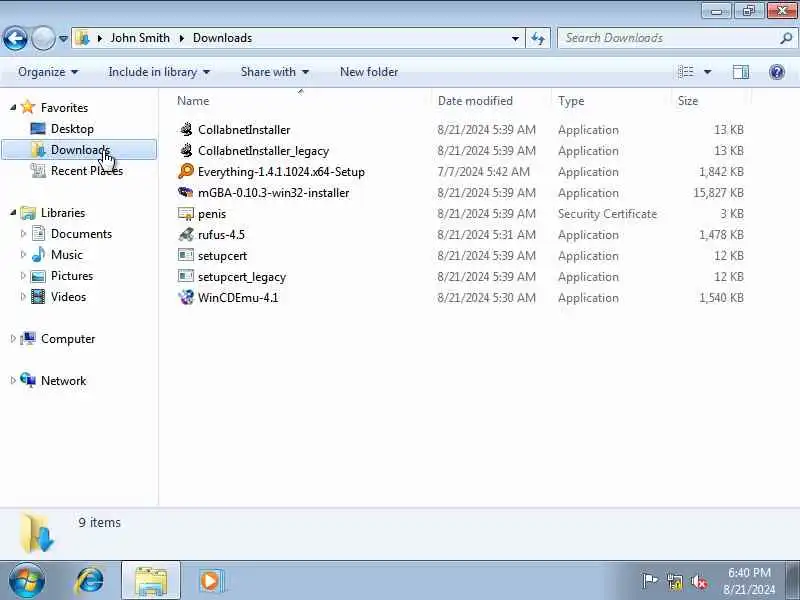Launch Windows Media Player from taskbar
The width and height of the screenshot is (800, 600).
click(x=210, y=581)
